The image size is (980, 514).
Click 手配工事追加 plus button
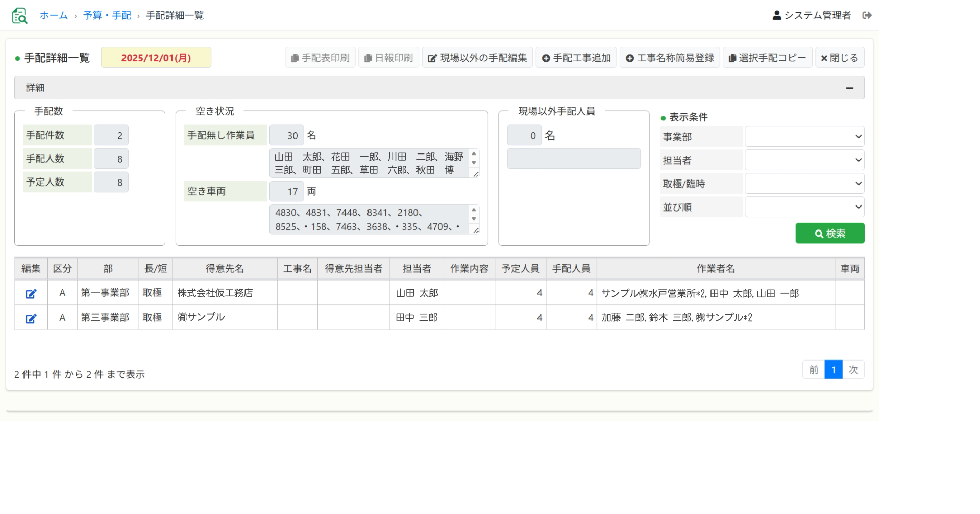pos(576,58)
